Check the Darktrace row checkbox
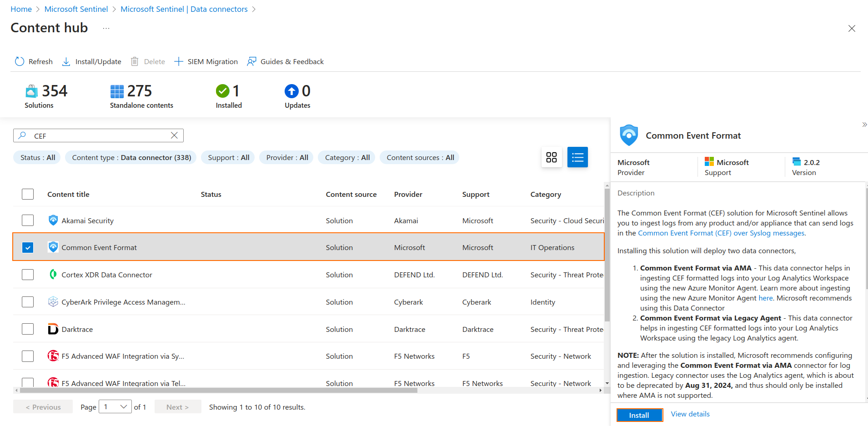Image resolution: width=868 pixels, height=426 pixels. pyautogui.click(x=28, y=329)
